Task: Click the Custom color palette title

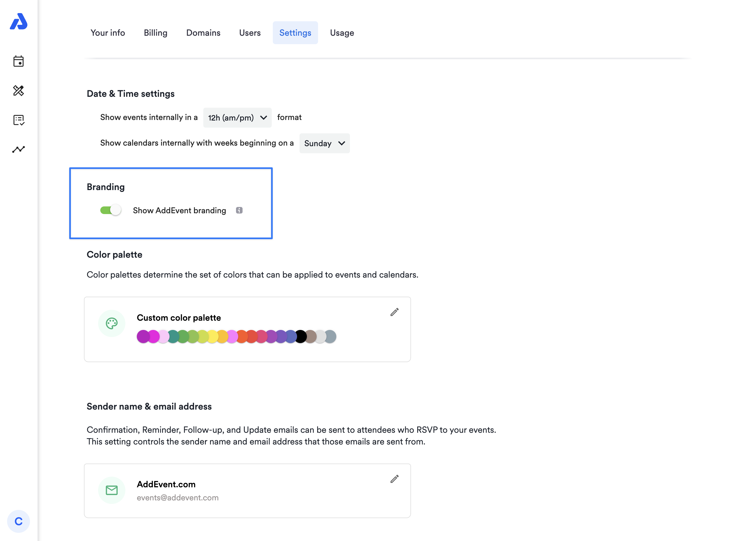Action: click(x=179, y=318)
